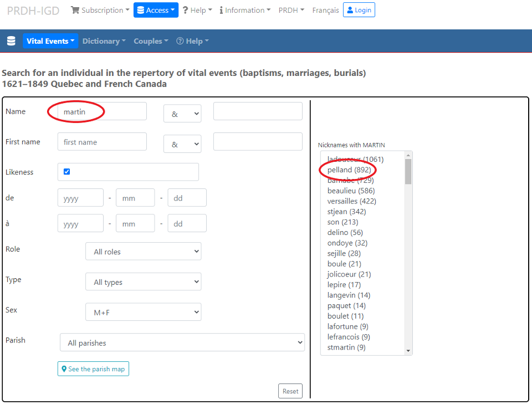Open the Couples menu
The width and height of the screenshot is (532, 404).
click(x=151, y=41)
